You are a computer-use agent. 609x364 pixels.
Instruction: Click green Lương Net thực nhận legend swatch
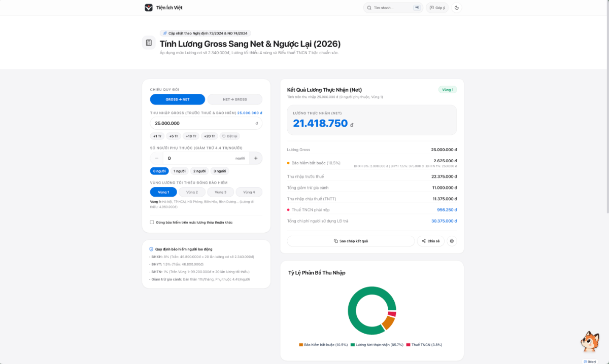coord(353,345)
